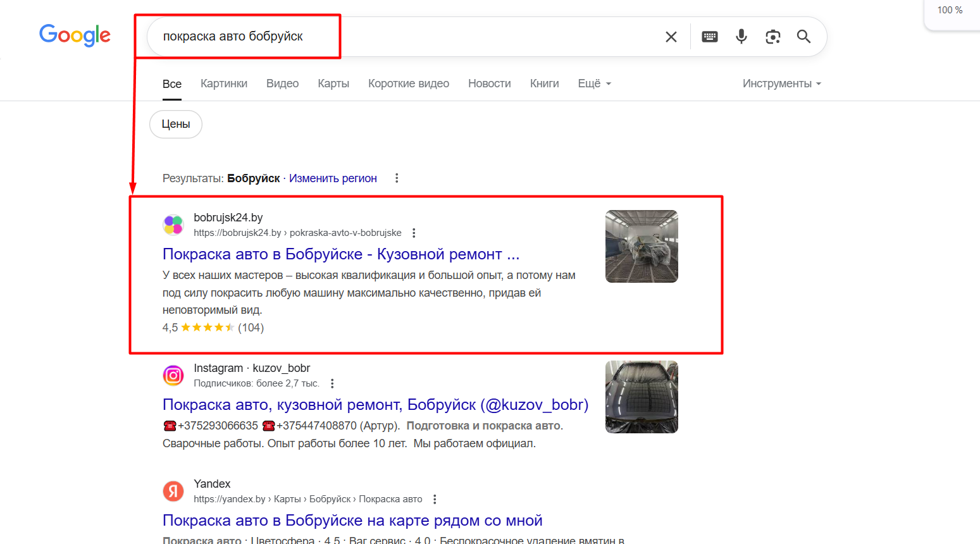Switch to the Картинки tab
Screen dimensions: 980x544
coord(224,83)
